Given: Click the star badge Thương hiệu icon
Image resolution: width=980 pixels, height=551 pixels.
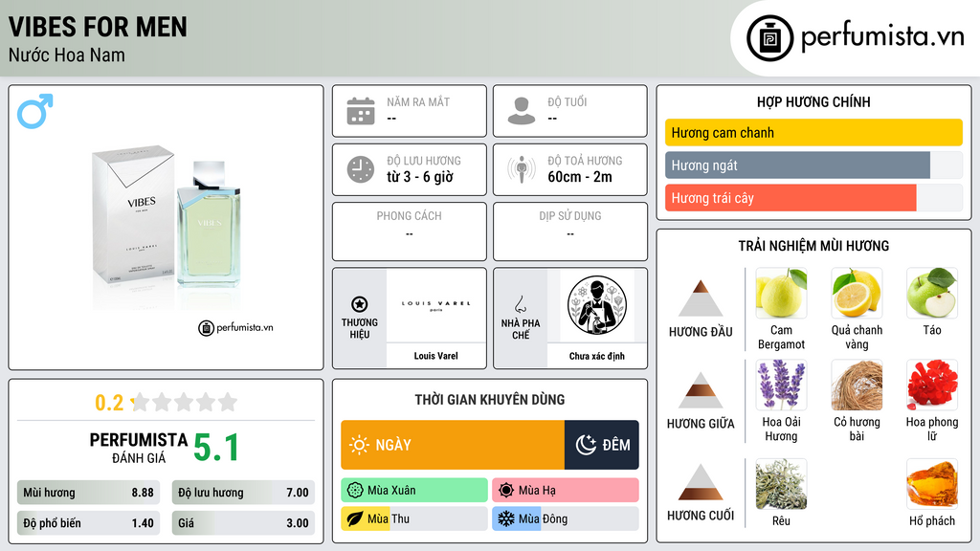Looking at the screenshot, I should (360, 304).
